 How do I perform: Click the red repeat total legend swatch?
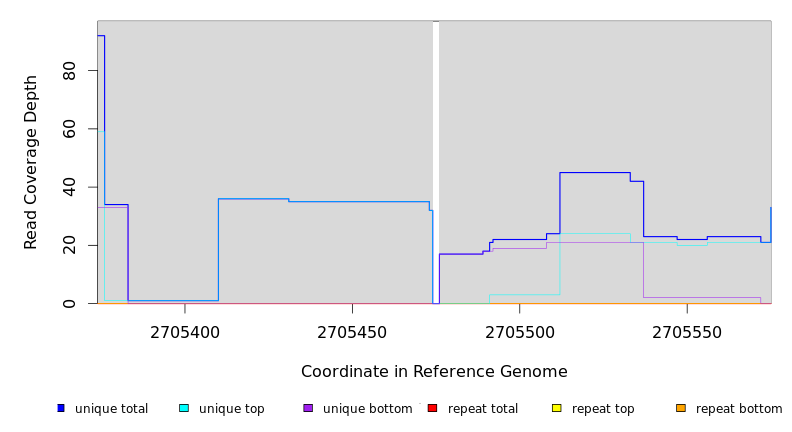432,408
